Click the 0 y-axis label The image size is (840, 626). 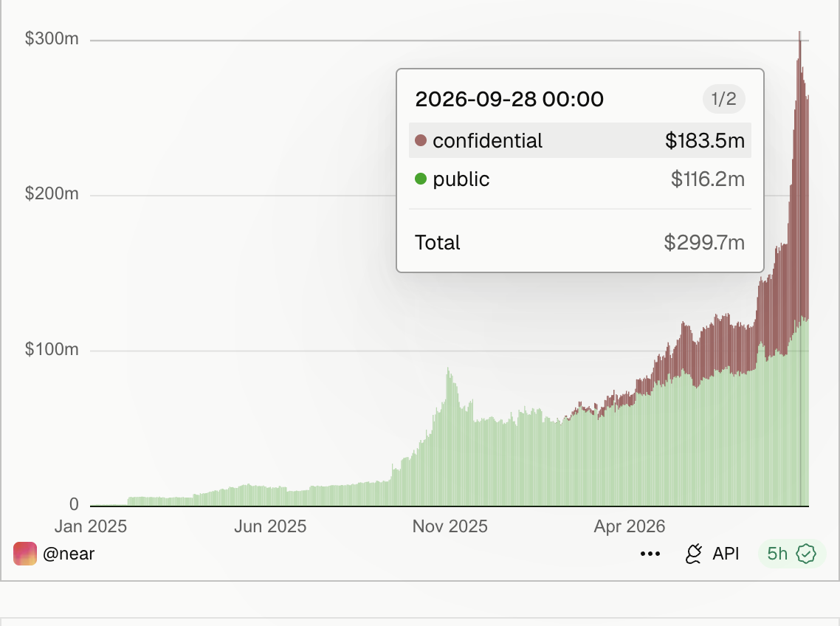click(74, 504)
